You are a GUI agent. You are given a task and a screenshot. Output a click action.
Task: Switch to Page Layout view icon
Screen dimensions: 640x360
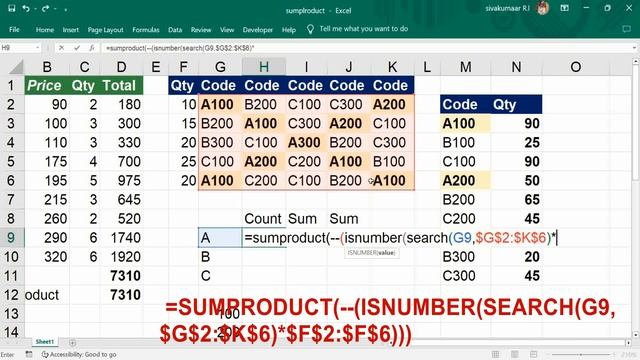point(515,354)
